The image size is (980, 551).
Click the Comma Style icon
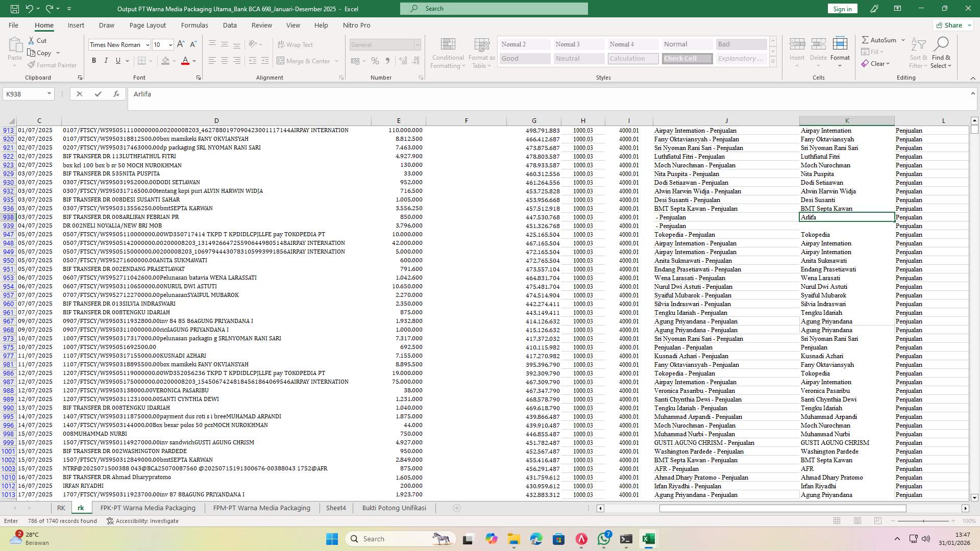coord(387,61)
